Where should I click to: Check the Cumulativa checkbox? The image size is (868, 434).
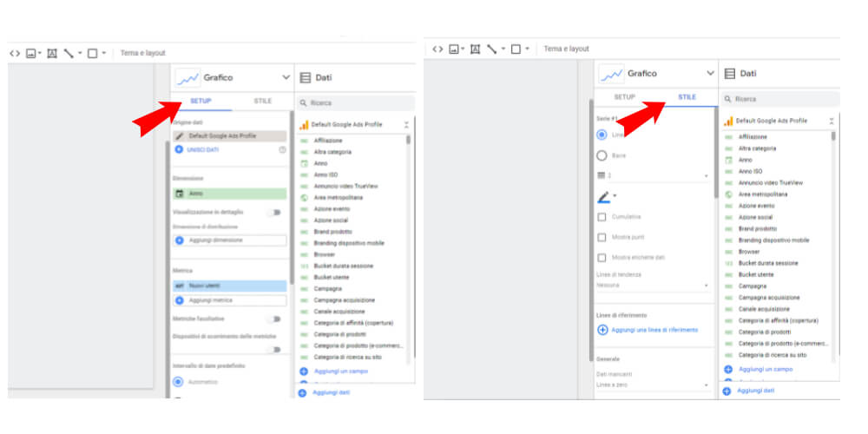tap(602, 217)
